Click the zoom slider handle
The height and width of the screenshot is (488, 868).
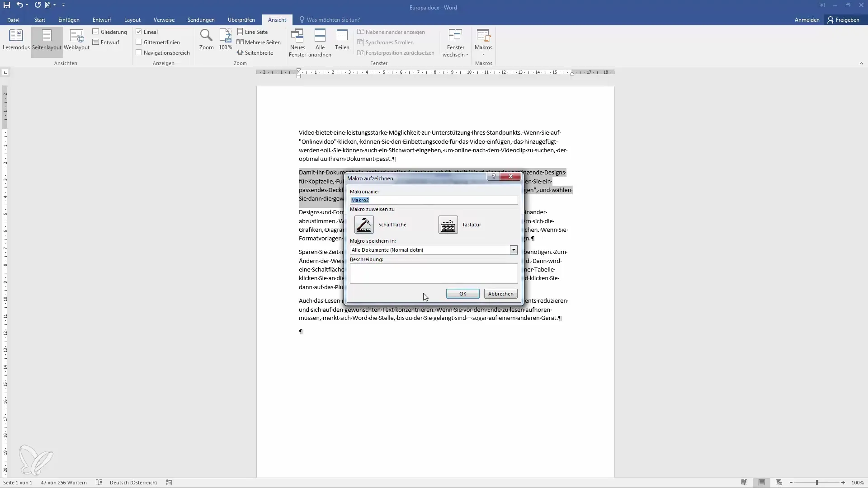point(817,483)
